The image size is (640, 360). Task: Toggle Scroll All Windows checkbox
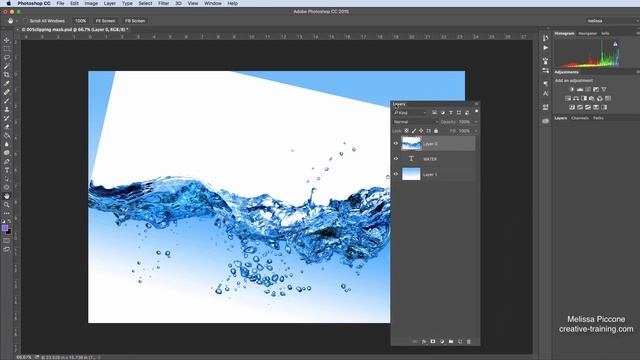[x=26, y=21]
